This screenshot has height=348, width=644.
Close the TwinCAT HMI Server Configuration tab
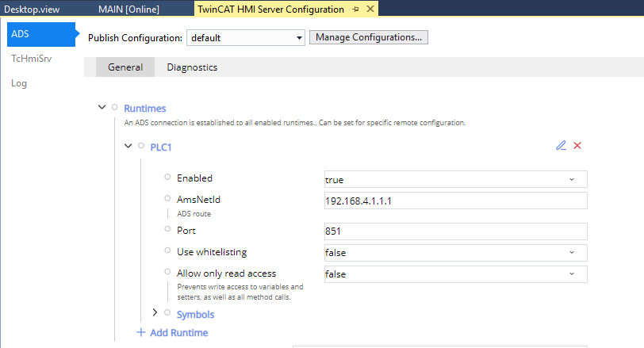pyautogui.click(x=370, y=9)
